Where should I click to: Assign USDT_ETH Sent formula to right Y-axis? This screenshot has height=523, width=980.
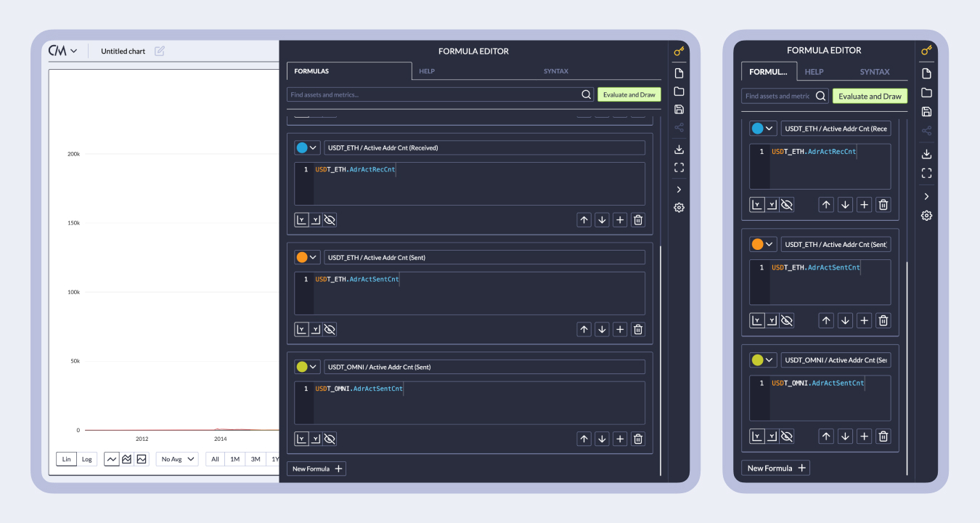(x=315, y=329)
